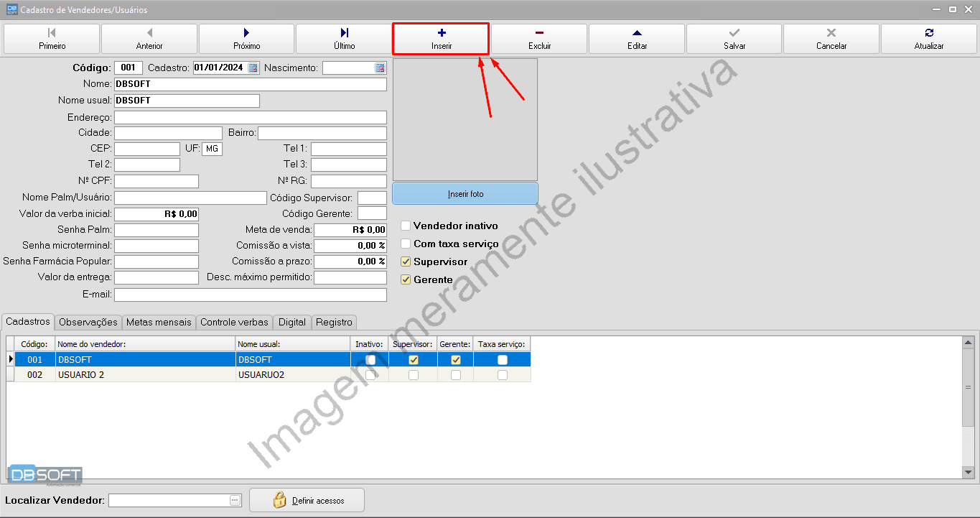
Task: Toggle Supervisor checkbox in the USUARIO 2 row
Action: click(x=414, y=375)
